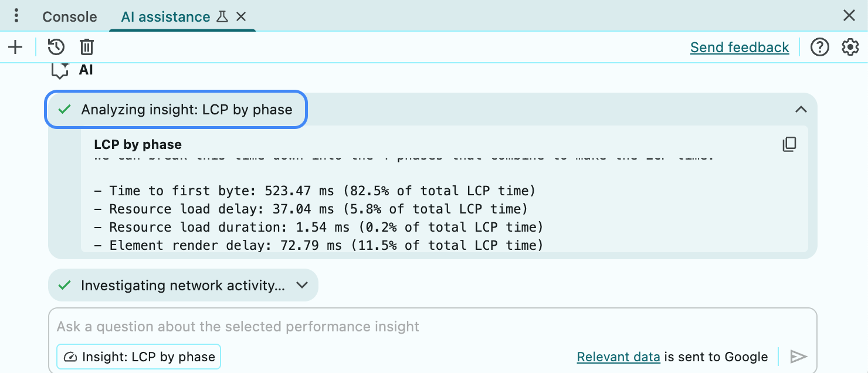Click the Insight: LCP by phase chip

pyautogui.click(x=138, y=356)
